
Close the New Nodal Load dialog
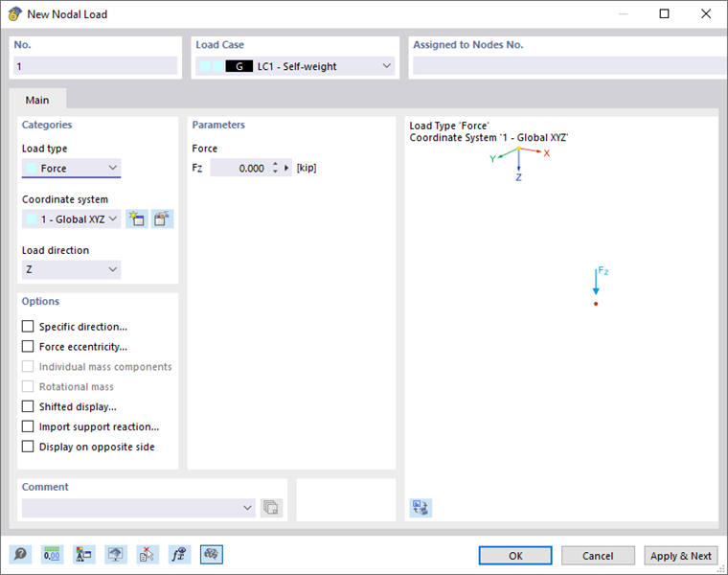click(x=706, y=14)
